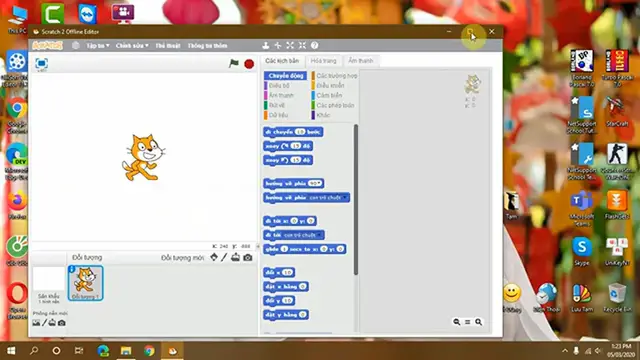Select the Các phép toán block category

pyautogui.click(x=334, y=105)
